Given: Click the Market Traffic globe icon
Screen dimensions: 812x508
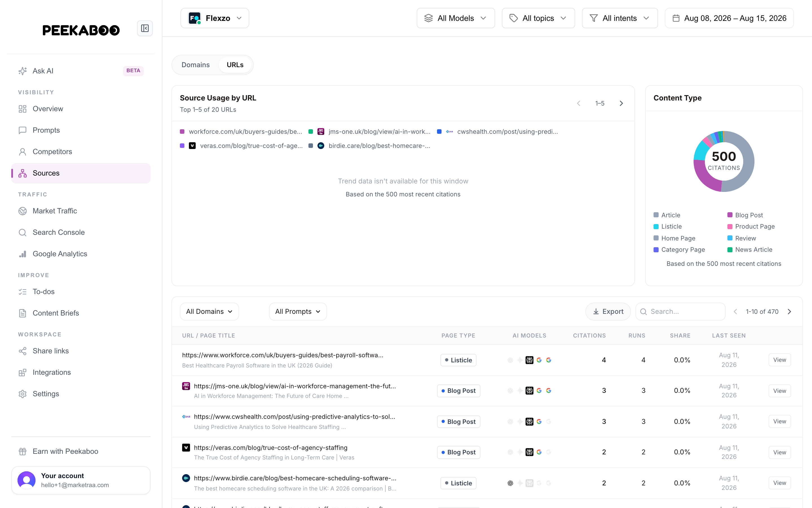Looking at the screenshot, I should click(x=23, y=211).
